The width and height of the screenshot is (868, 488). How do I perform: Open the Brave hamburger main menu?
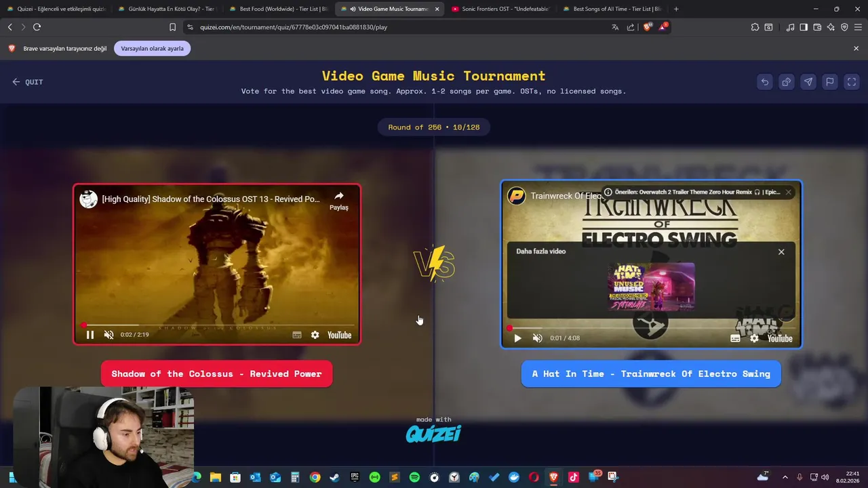pyautogui.click(x=858, y=27)
